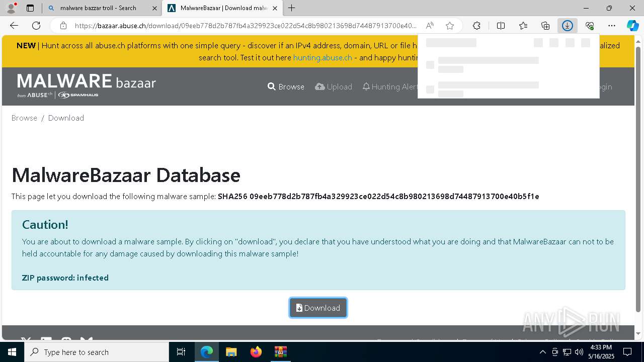Open Browser essentials heart icon
This screenshot has width=644, height=362.
point(590,26)
